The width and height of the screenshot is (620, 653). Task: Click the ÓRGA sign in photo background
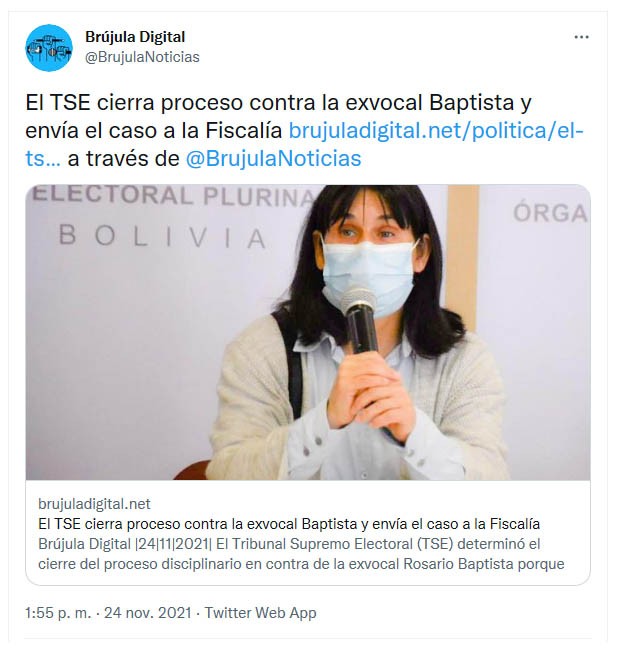(x=550, y=213)
